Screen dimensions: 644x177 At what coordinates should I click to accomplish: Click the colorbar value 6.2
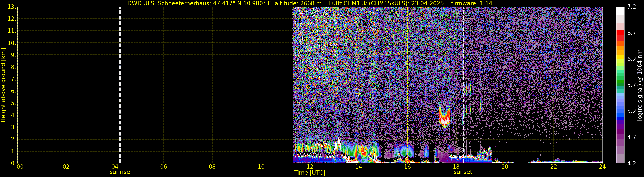632,59
